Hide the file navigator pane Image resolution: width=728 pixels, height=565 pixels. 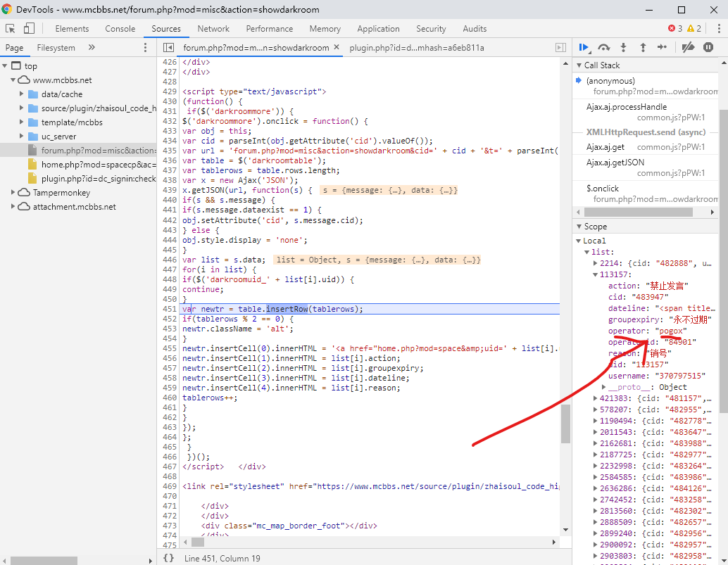(168, 47)
